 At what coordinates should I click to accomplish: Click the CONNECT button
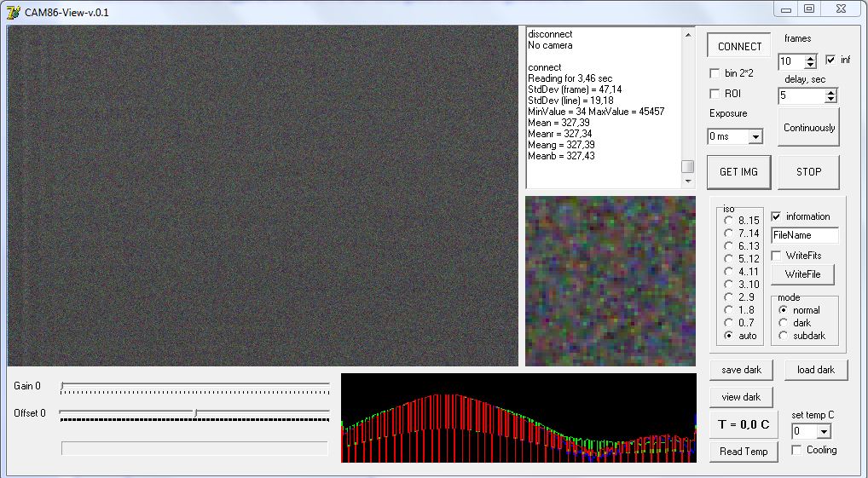pos(739,47)
